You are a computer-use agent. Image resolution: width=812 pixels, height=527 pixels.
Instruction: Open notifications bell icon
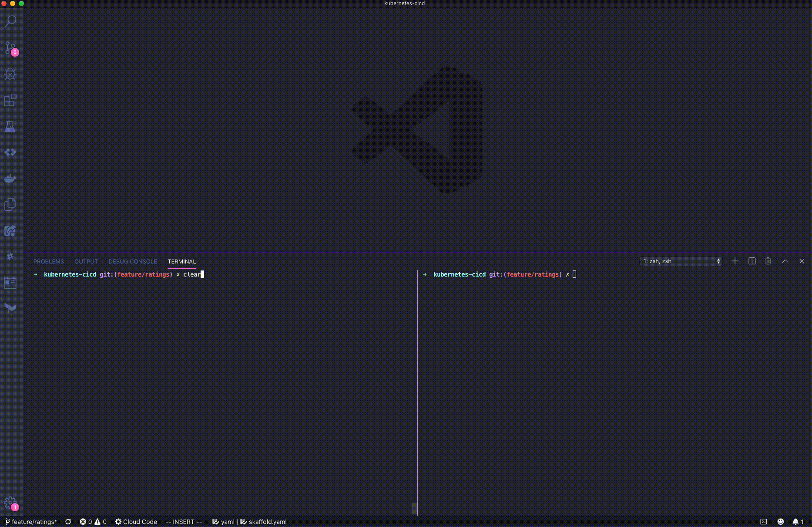click(x=798, y=522)
